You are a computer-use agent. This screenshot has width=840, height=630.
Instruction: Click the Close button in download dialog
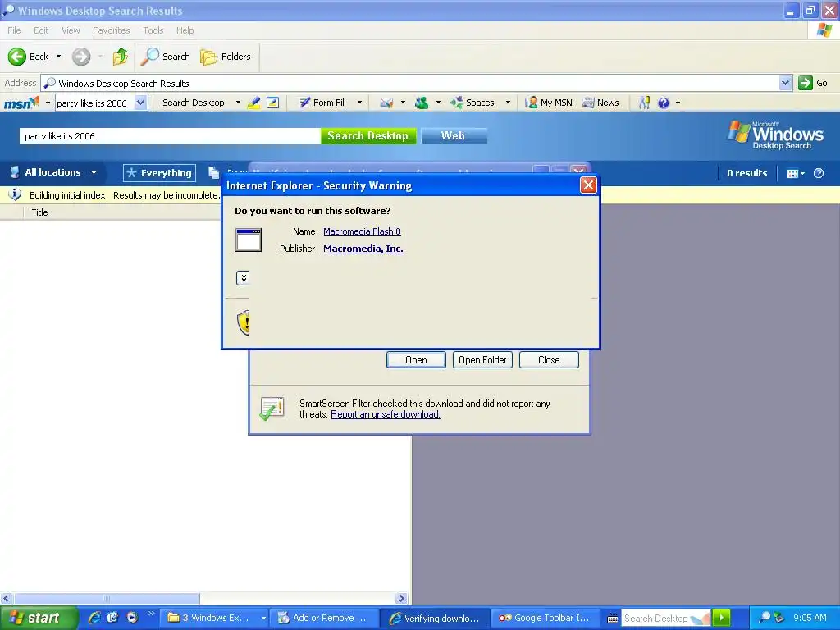click(x=549, y=360)
